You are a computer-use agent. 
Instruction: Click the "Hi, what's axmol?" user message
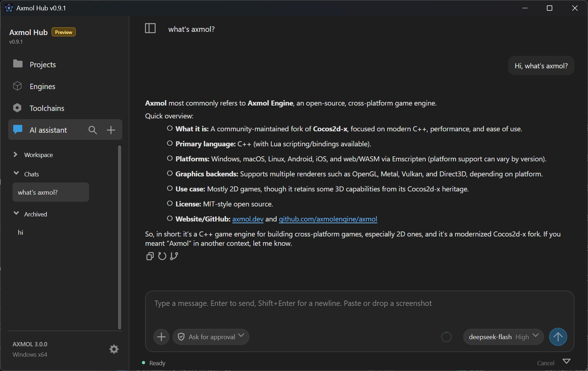coord(541,66)
